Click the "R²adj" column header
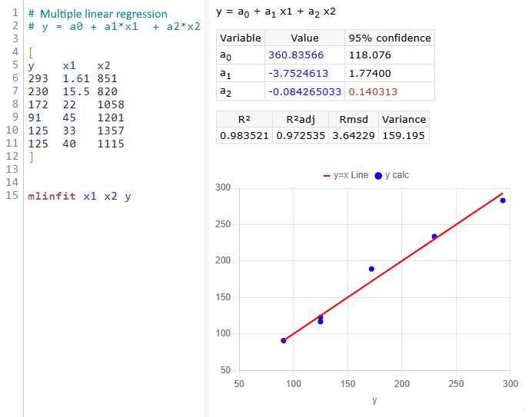 click(x=301, y=119)
